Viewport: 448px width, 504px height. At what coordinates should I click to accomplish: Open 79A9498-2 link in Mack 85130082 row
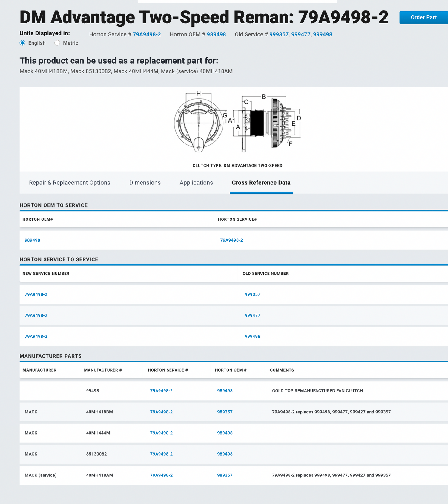click(161, 454)
